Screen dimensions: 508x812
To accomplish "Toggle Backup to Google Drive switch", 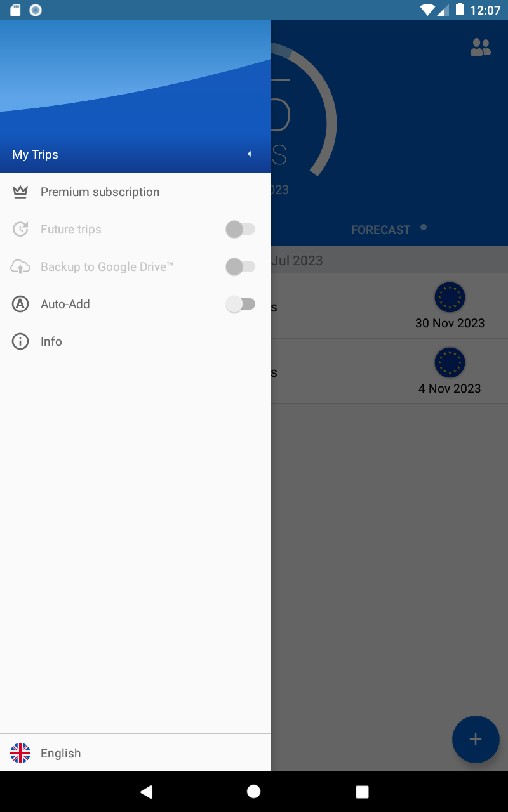I will [241, 266].
